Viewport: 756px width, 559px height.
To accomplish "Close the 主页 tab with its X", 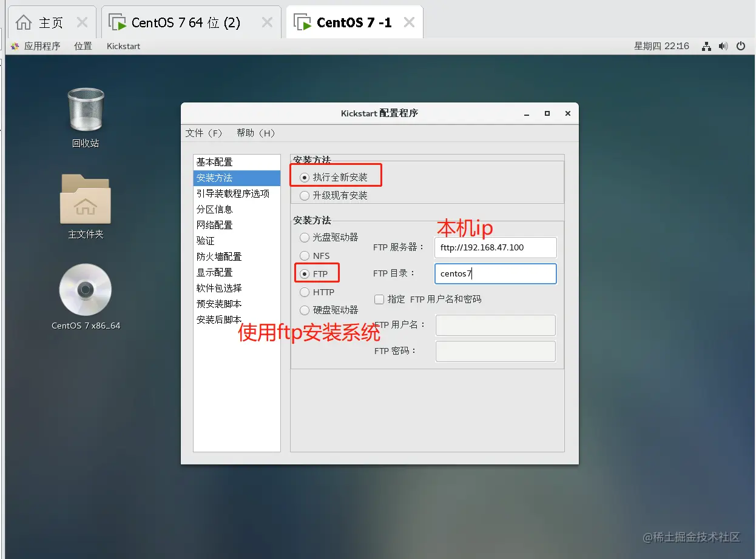I will [82, 22].
